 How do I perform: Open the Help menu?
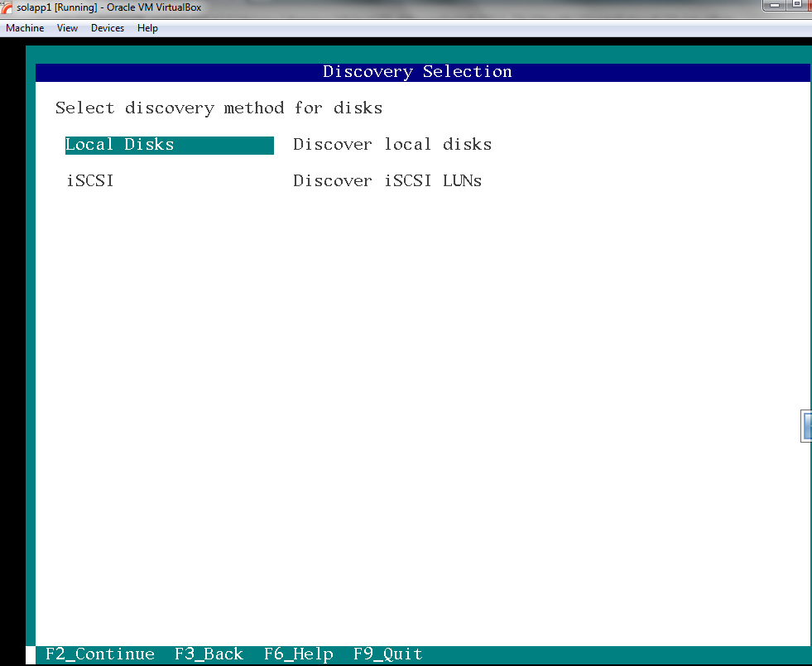click(147, 28)
